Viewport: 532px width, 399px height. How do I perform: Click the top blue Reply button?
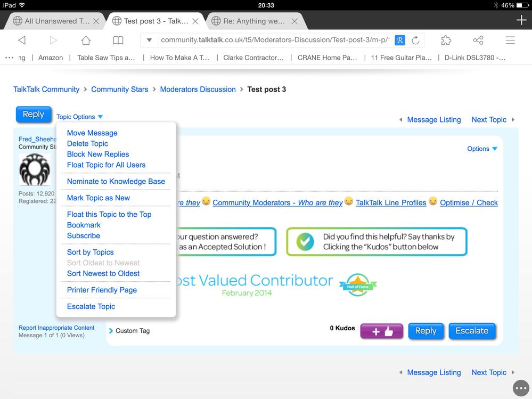point(34,115)
